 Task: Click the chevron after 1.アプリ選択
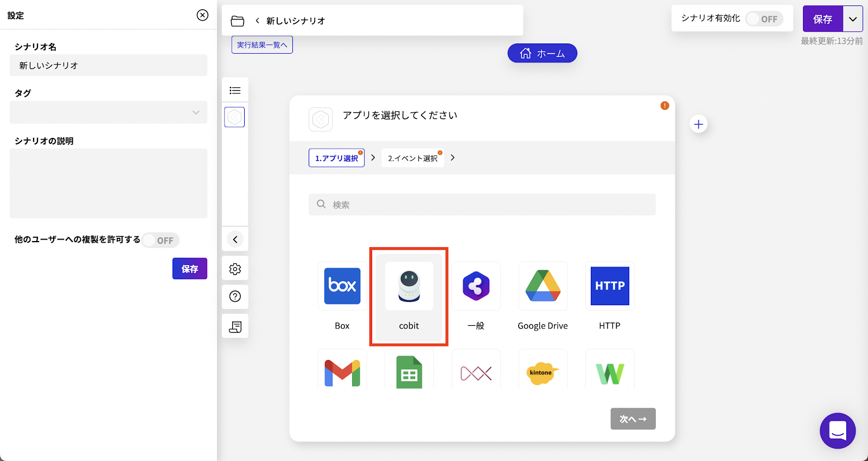[373, 157]
